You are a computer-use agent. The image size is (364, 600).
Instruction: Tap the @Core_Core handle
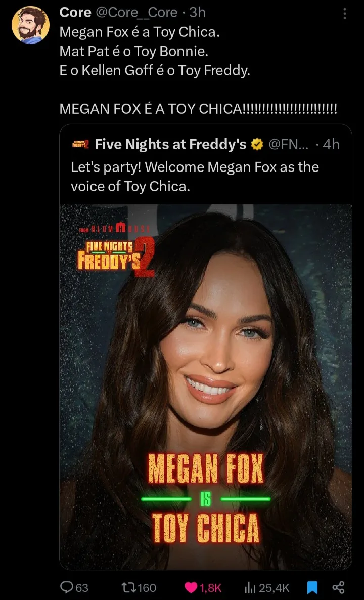[136, 12]
